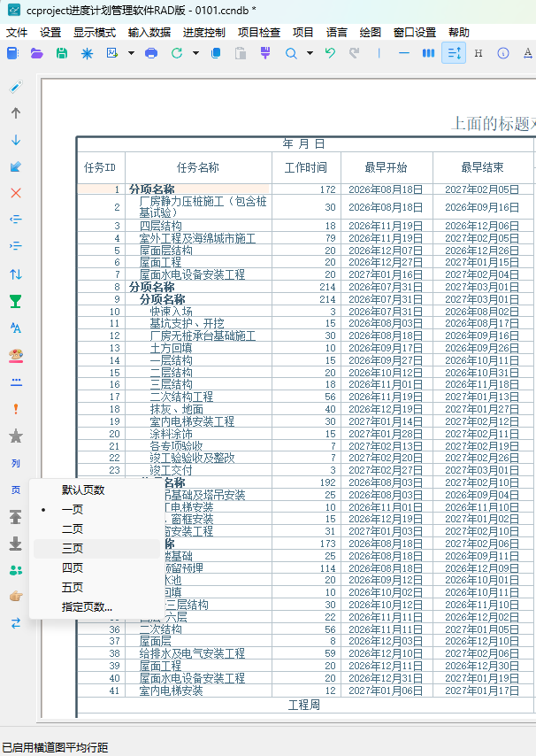Click the new file icon in toolbar

click(x=13, y=53)
